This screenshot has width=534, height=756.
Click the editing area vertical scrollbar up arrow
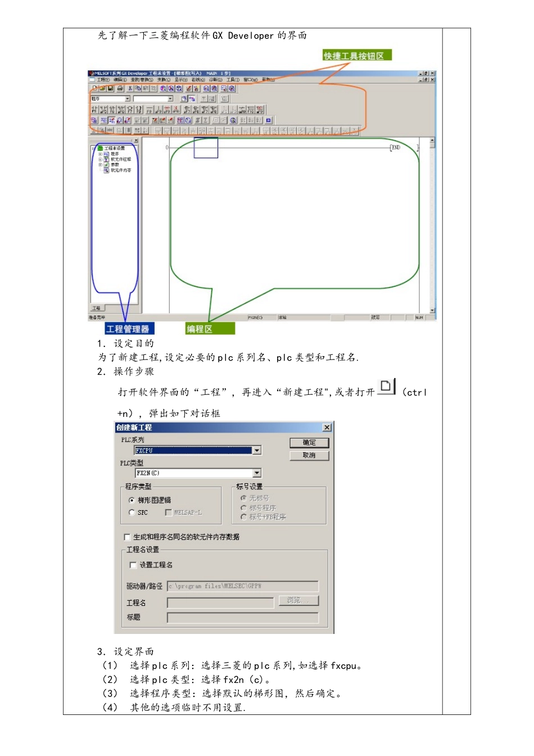click(x=432, y=141)
